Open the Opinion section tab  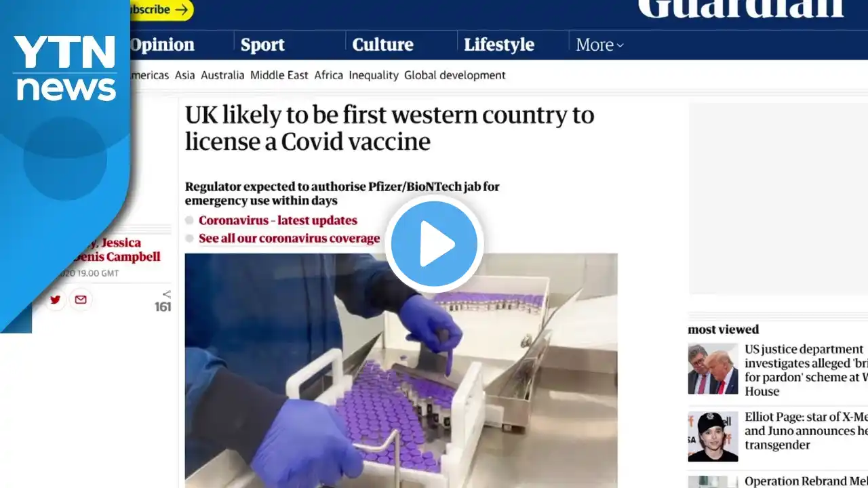162,45
